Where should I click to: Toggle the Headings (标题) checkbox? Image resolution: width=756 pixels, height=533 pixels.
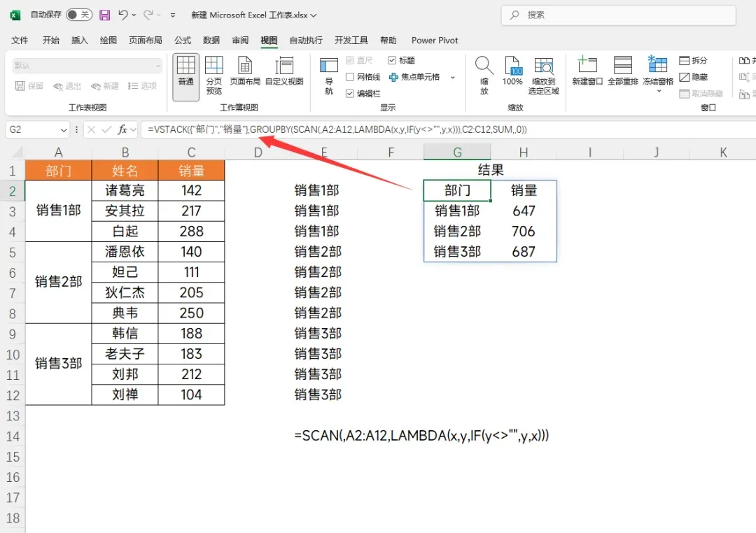(392, 60)
